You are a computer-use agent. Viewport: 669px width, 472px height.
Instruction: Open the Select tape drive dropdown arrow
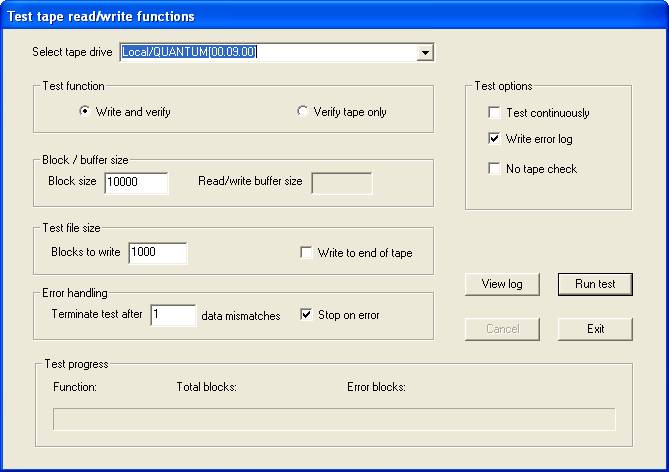(425, 52)
